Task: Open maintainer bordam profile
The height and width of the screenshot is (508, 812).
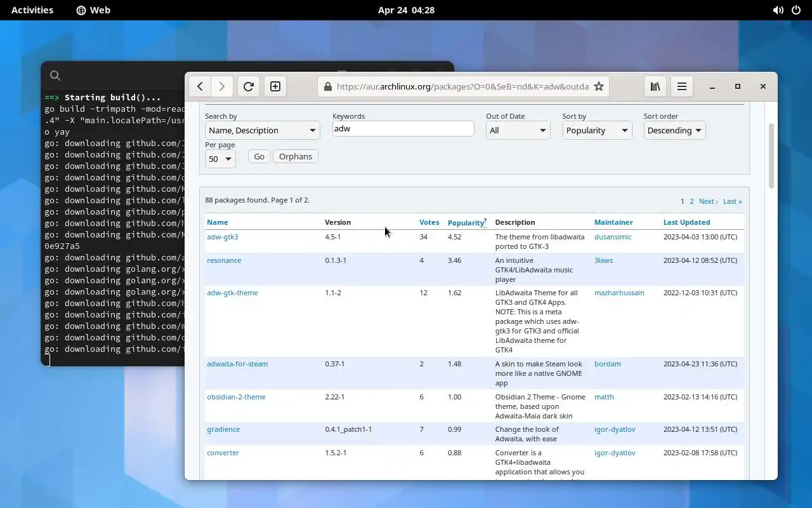Action: pyautogui.click(x=608, y=364)
